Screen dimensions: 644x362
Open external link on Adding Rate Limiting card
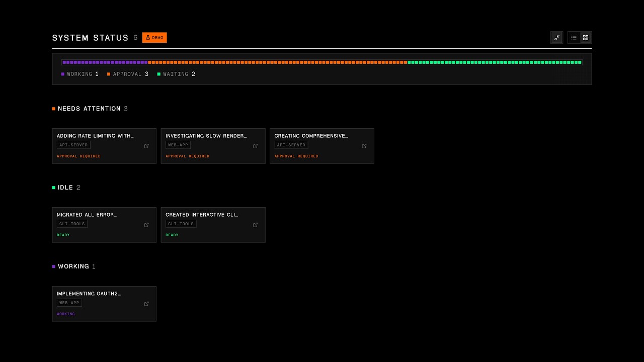tap(146, 146)
